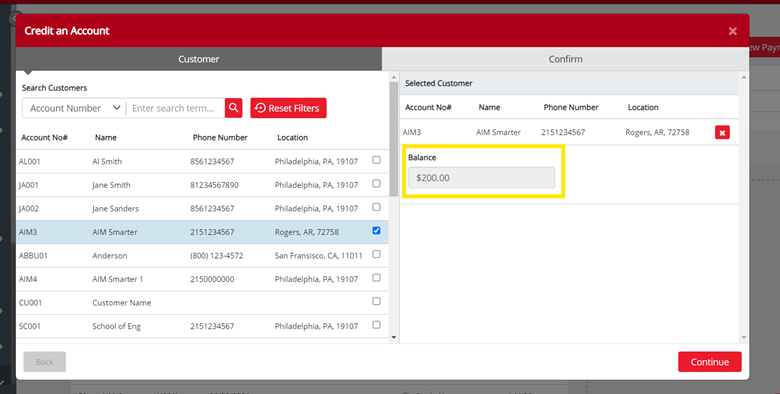Switch to the Confirm tab
The image size is (780, 394).
pyautogui.click(x=565, y=59)
